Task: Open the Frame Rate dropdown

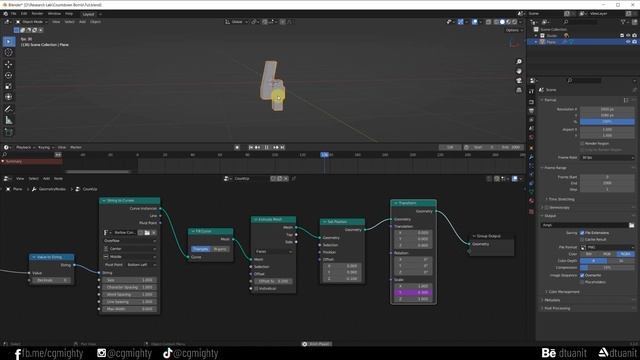Action: click(x=607, y=157)
